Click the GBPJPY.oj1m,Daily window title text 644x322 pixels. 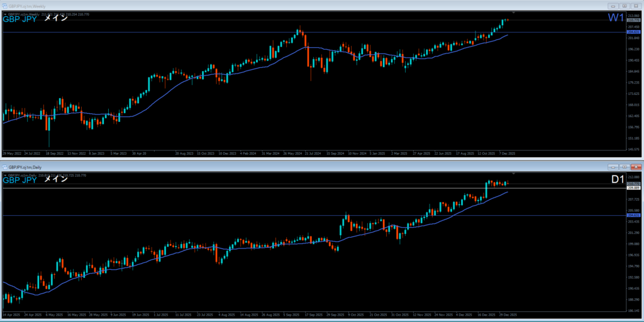25,167
